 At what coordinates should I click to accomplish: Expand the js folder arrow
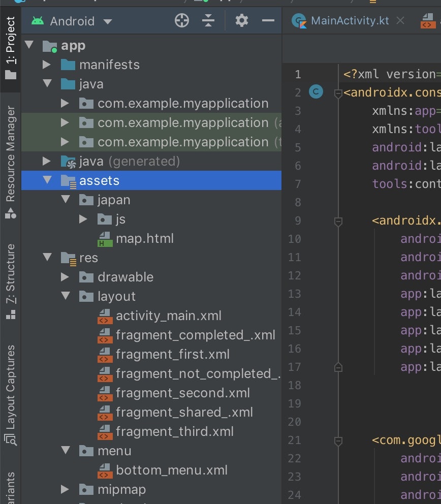83,219
